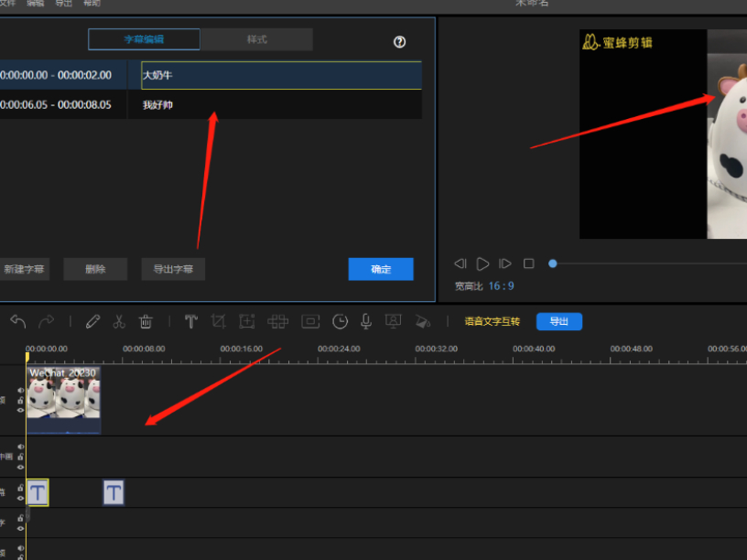Click the trash delete icon in the toolbar

click(146, 321)
